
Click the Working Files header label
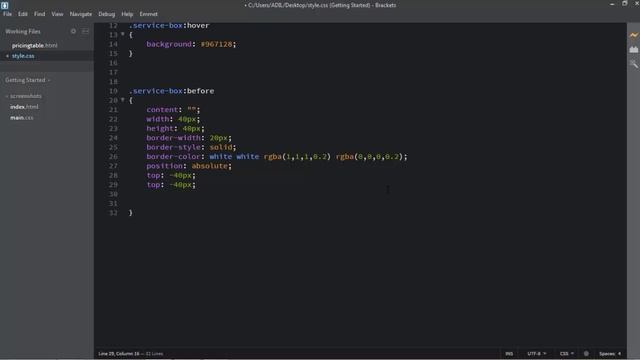tap(23, 31)
